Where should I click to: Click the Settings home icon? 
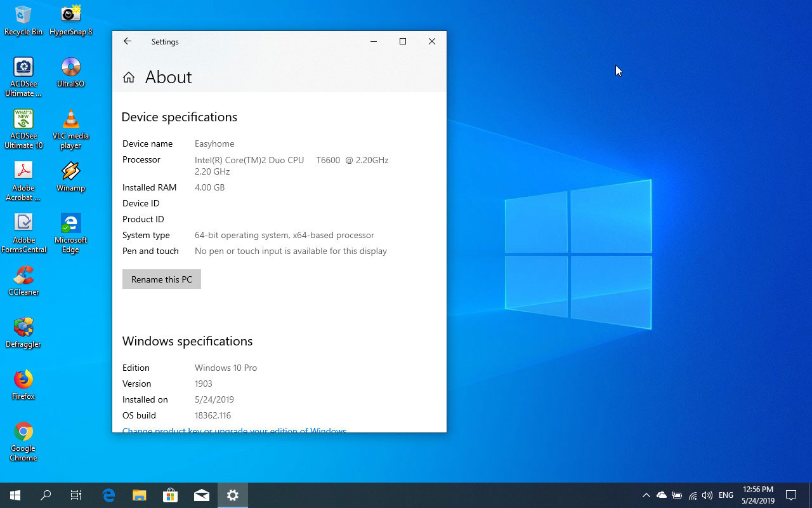coord(128,76)
